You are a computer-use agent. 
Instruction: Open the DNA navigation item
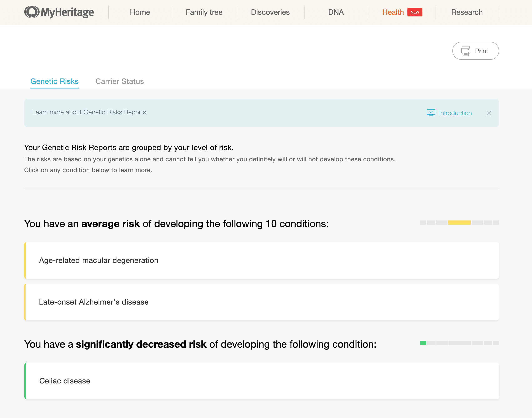[x=336, y=12]
